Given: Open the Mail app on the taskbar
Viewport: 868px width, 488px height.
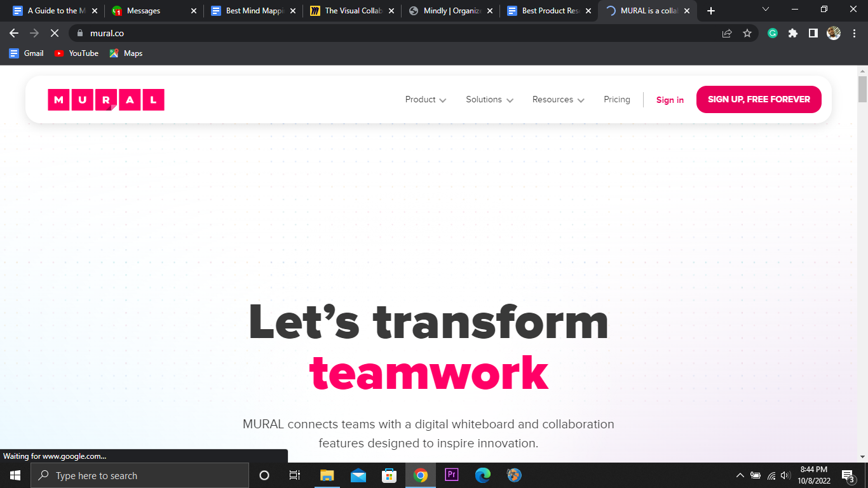Looking at the screenshot, I should 358,475.
